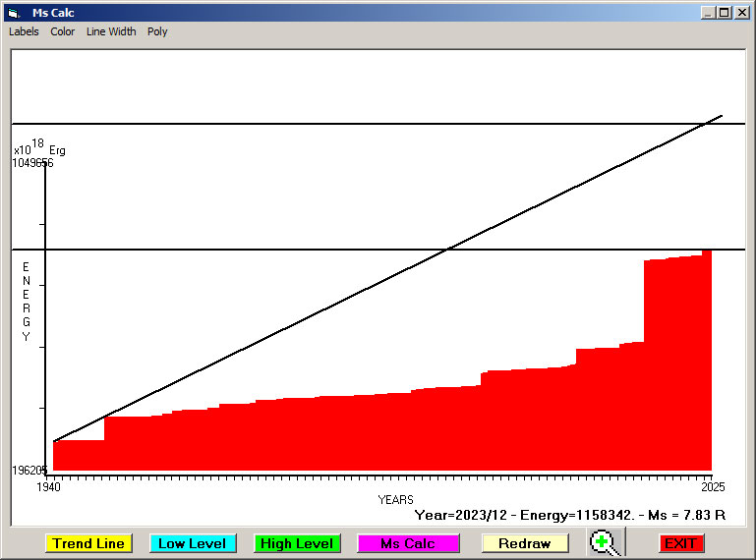Click the tall red energy step near 2025

coord(676,364)
